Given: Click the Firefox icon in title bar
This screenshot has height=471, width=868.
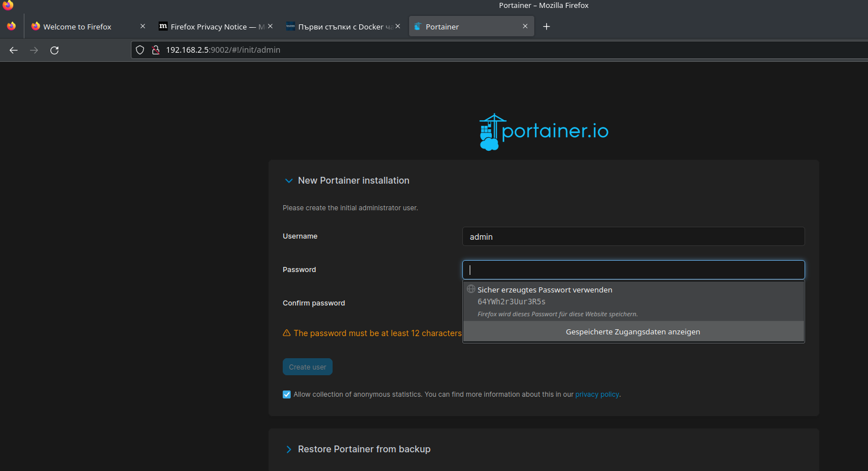Looking at the screenshot, I should coord(8,5).
